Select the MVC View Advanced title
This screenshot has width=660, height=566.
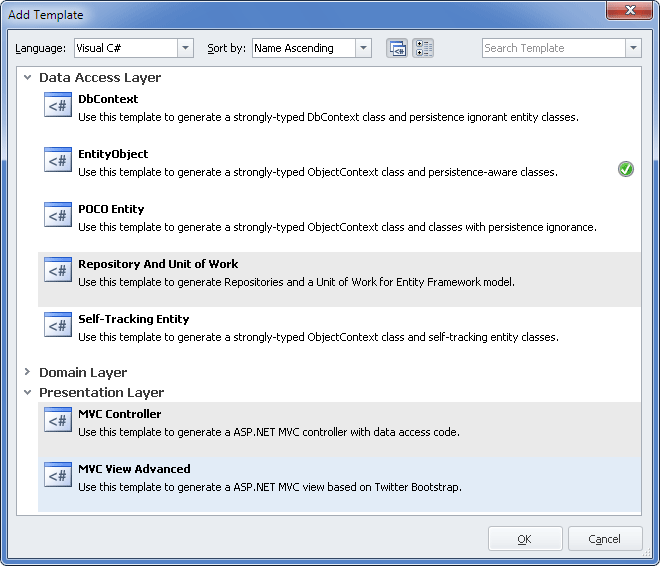coord(134,469)
